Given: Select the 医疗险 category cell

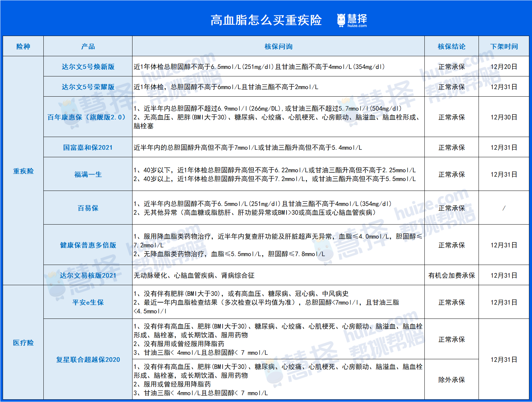Looking at the screenshot, I should 23,343.
